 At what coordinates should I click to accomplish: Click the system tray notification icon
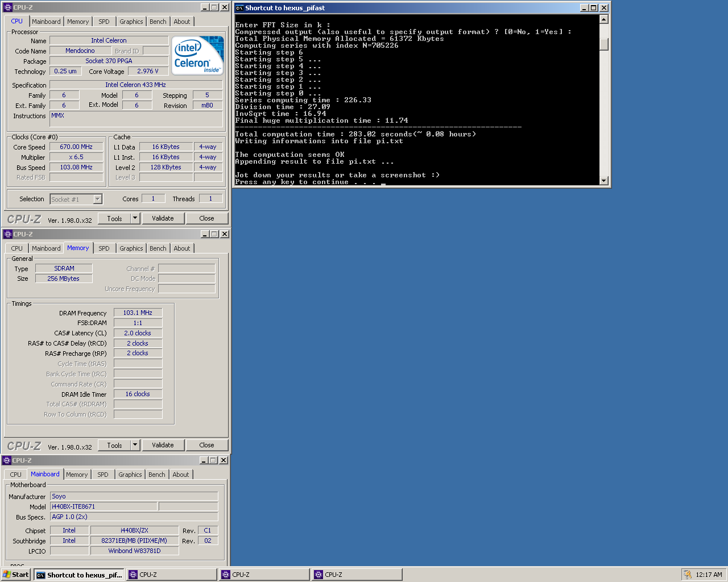tap(688, 575)
